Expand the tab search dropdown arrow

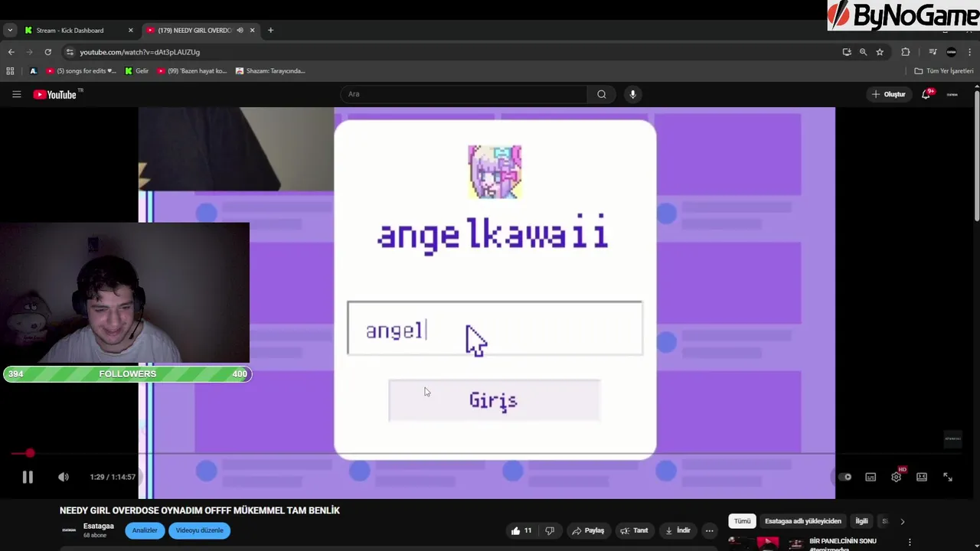pos(9,31)
